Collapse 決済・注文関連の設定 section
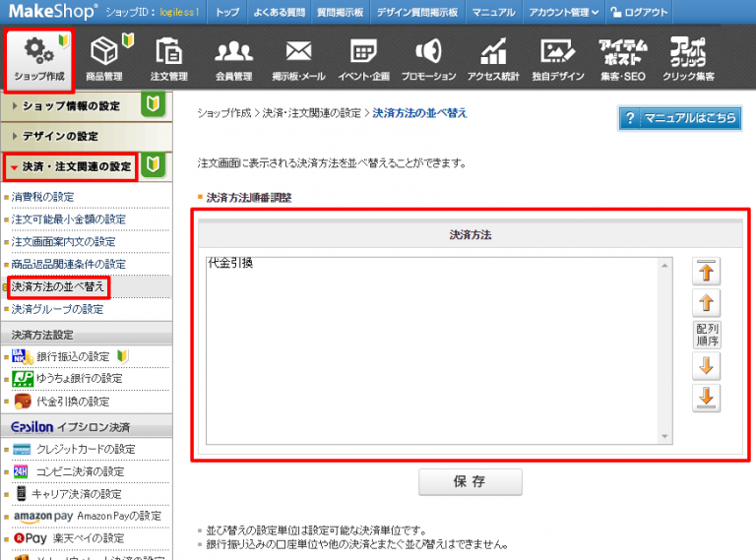 pos(71,166)
